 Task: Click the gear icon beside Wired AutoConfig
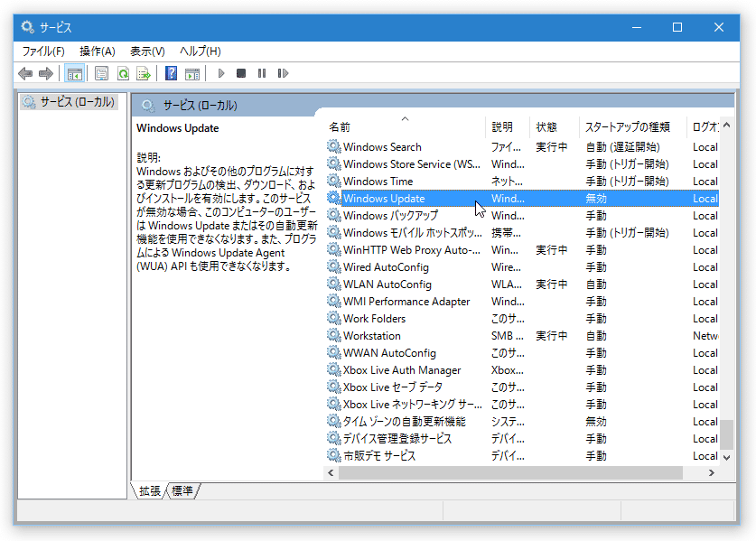click(333, 266)
